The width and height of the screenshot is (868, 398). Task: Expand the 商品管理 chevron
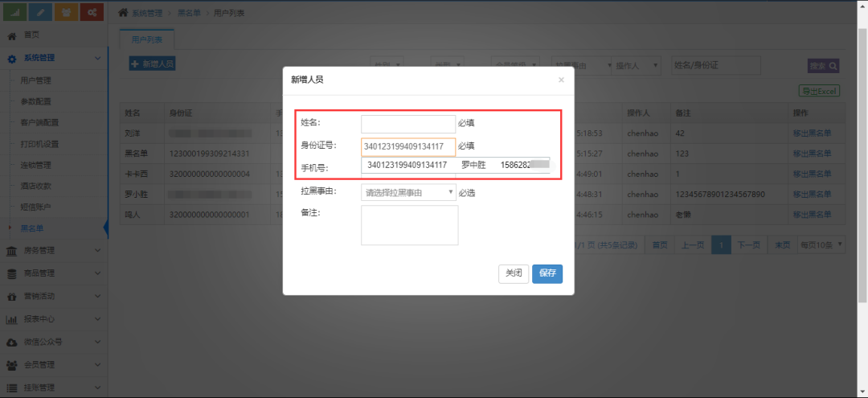tap(97, 273)
